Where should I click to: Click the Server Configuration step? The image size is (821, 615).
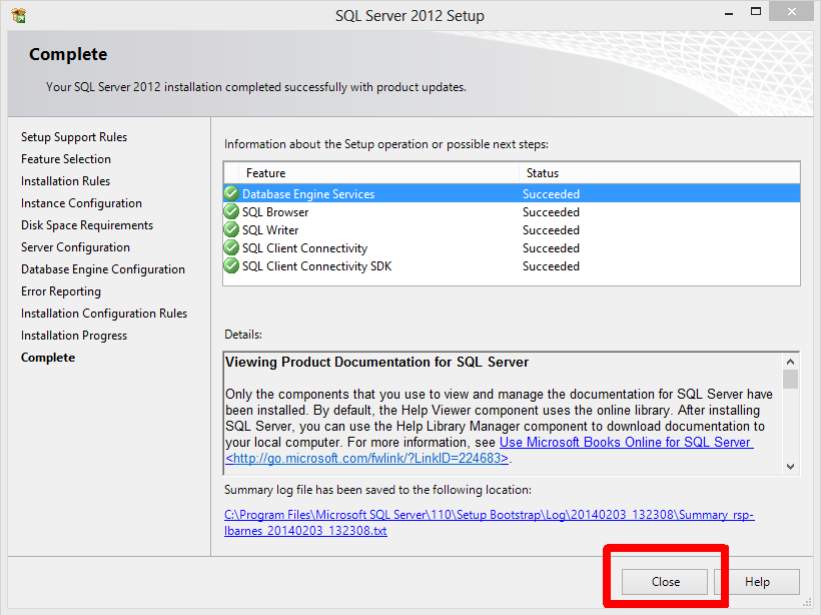(x=75, y=247)
